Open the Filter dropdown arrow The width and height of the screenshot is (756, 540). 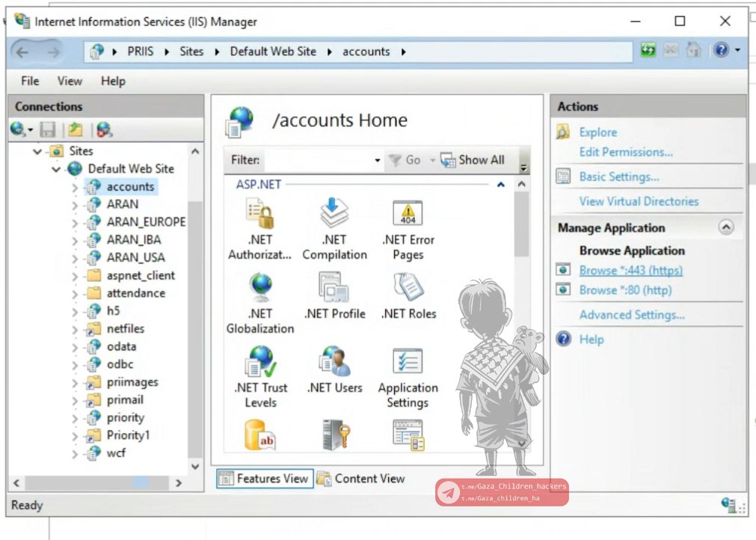tap(377, 160)
